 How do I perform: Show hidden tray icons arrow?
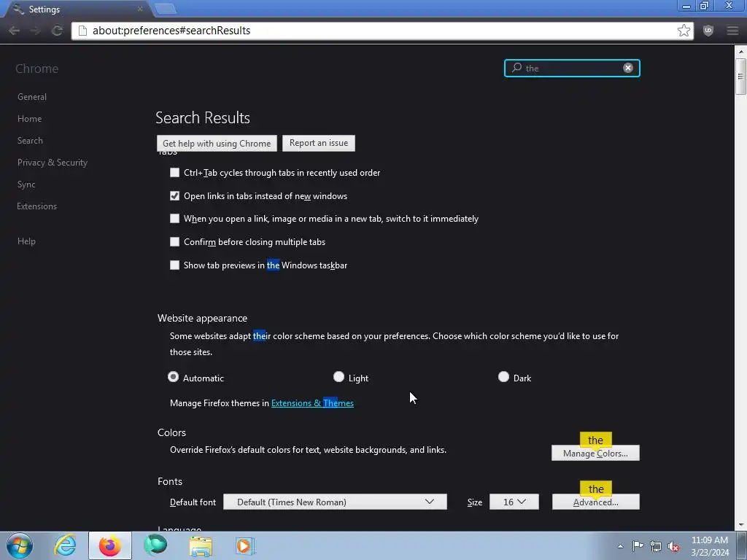[620, 546]
